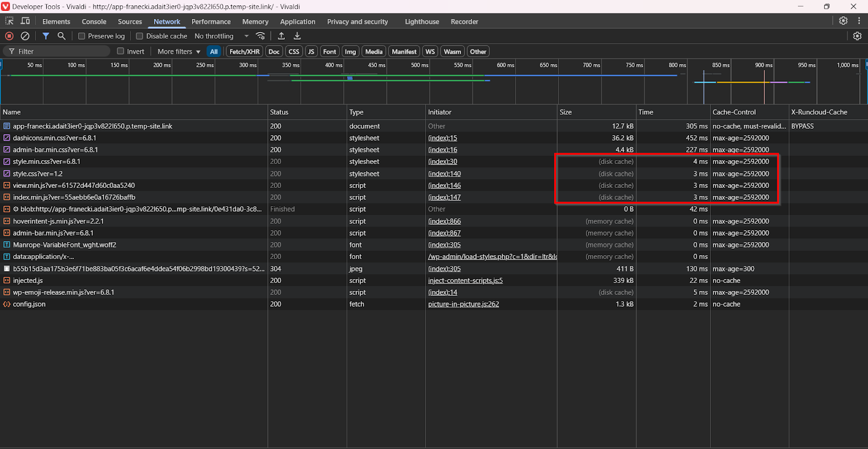Open the Lighthouse tab

pos(422,22)
